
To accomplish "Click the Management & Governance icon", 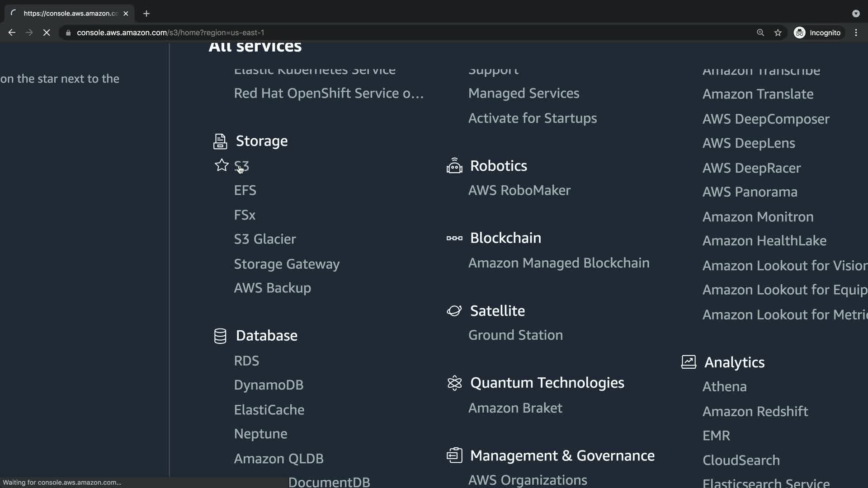I will [x=454, y=455].
